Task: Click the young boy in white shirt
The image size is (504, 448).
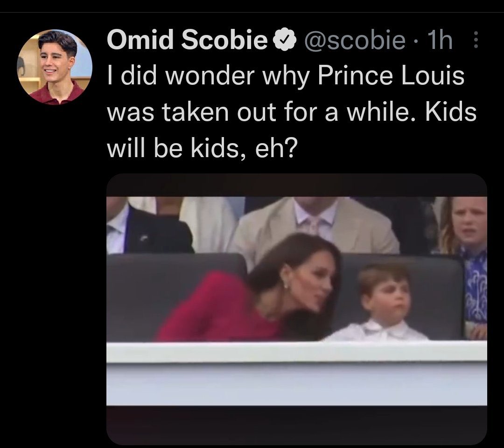Action: 381,303
